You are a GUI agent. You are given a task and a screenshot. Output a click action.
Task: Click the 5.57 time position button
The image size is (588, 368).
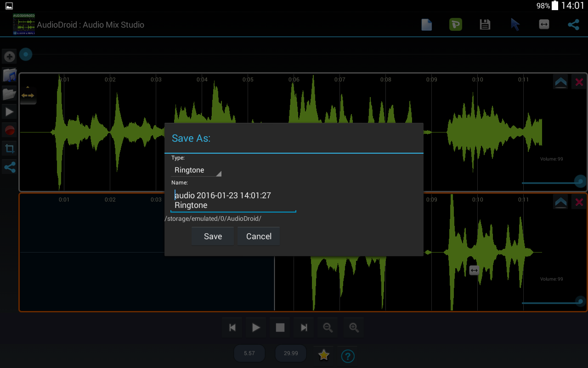(x=249, y=353)
